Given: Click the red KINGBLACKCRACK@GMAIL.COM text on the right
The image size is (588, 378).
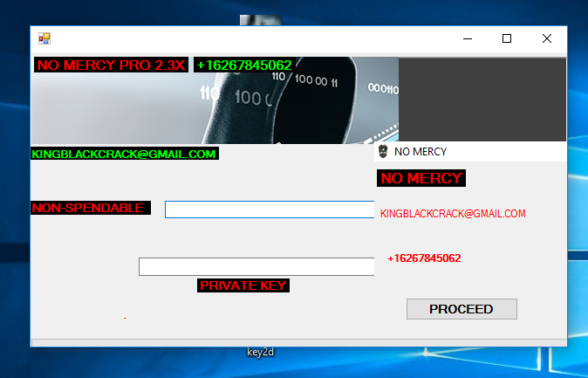Looking at the screenshot, I should coord(453,214).
